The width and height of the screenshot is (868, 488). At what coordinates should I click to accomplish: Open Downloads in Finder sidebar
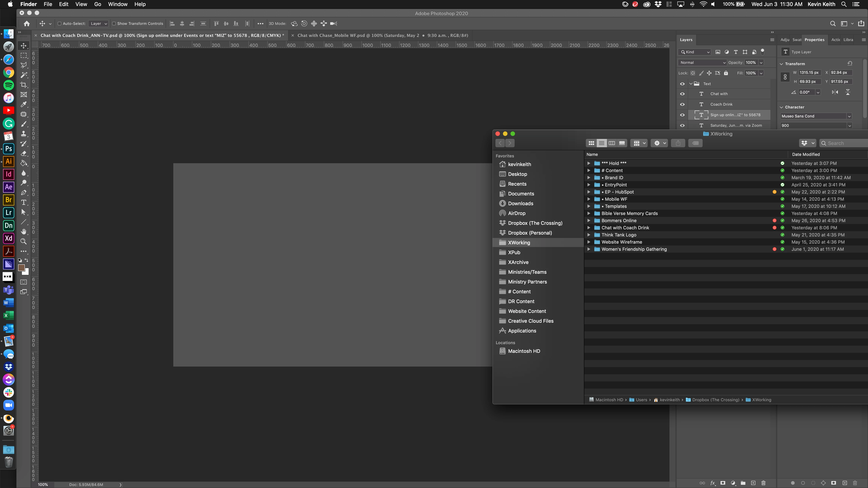[520, 203]
